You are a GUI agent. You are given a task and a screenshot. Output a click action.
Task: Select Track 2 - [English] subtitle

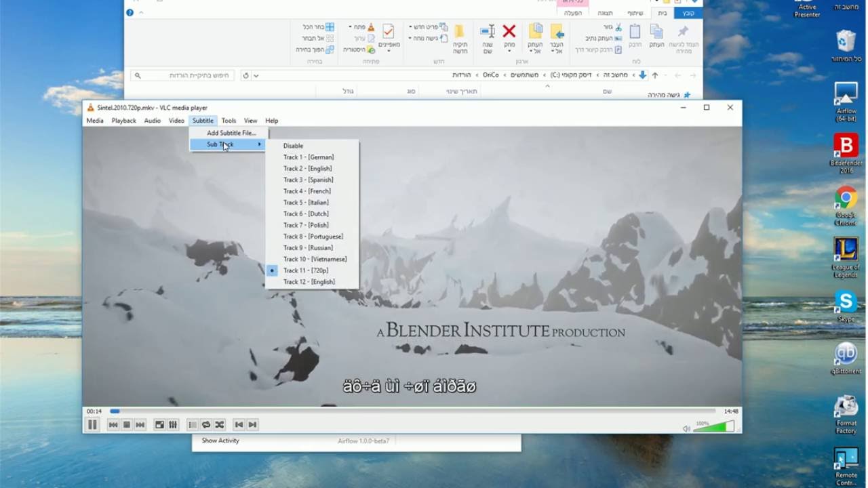click(312, 169)
